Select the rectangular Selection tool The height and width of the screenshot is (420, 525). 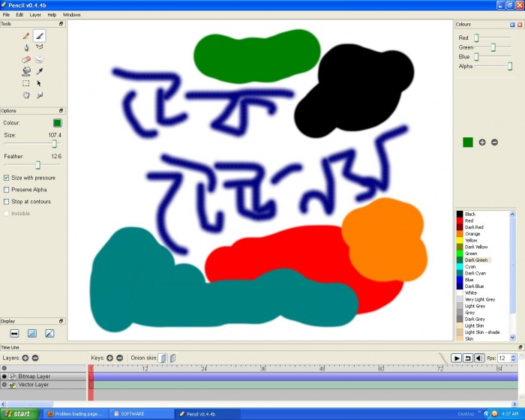tap(26, 83)
